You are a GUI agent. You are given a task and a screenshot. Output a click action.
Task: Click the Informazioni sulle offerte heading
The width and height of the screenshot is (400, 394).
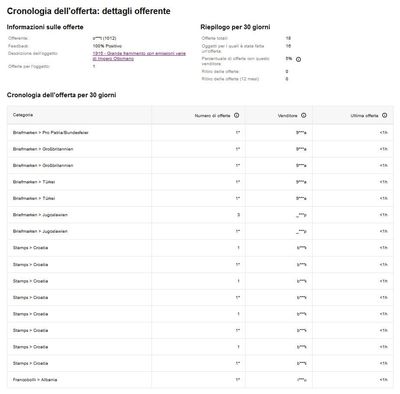(x=45, y=27)
